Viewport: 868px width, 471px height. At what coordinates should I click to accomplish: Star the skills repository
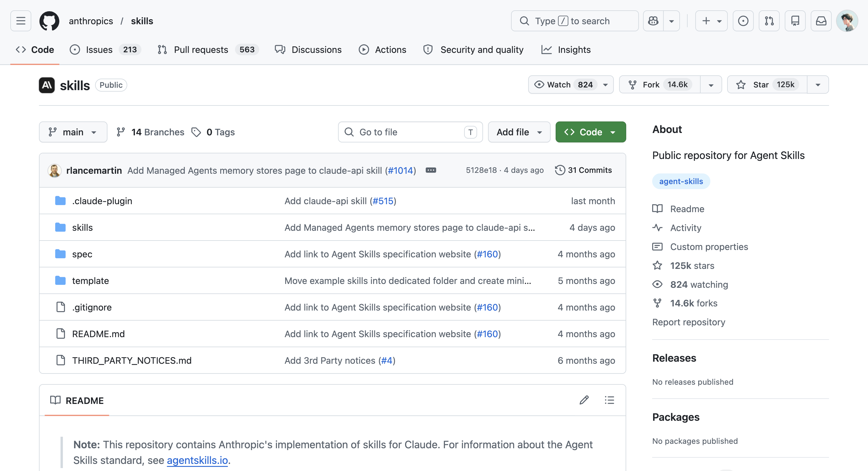767,84
